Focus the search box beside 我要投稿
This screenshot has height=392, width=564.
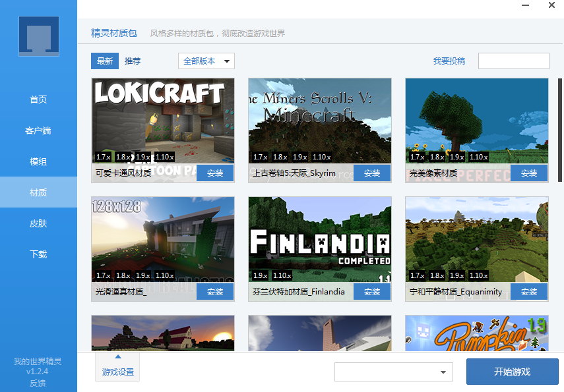click(x=514, y=61)
